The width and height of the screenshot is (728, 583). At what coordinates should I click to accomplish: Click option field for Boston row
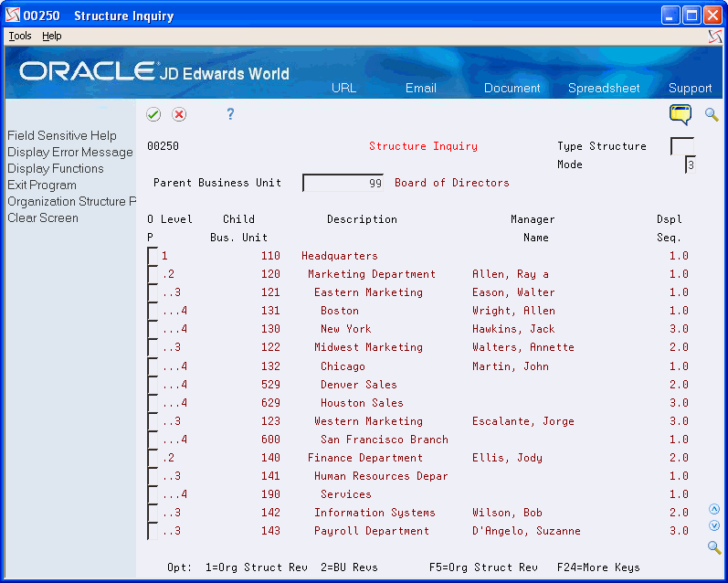[153, 311]
